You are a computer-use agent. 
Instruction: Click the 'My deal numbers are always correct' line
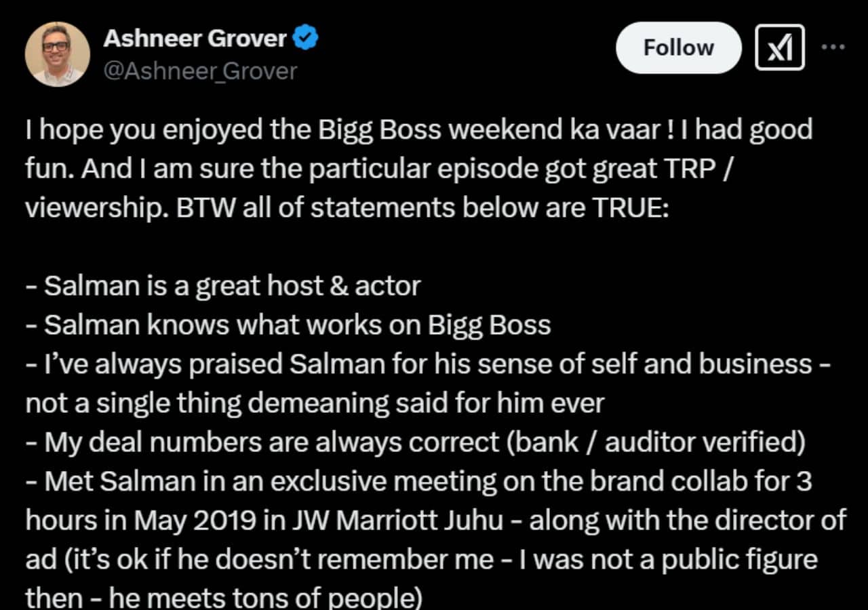[416, 443]
